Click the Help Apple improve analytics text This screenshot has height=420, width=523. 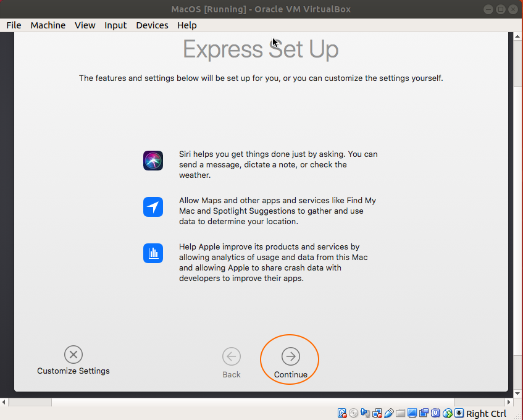pos(273,262)
